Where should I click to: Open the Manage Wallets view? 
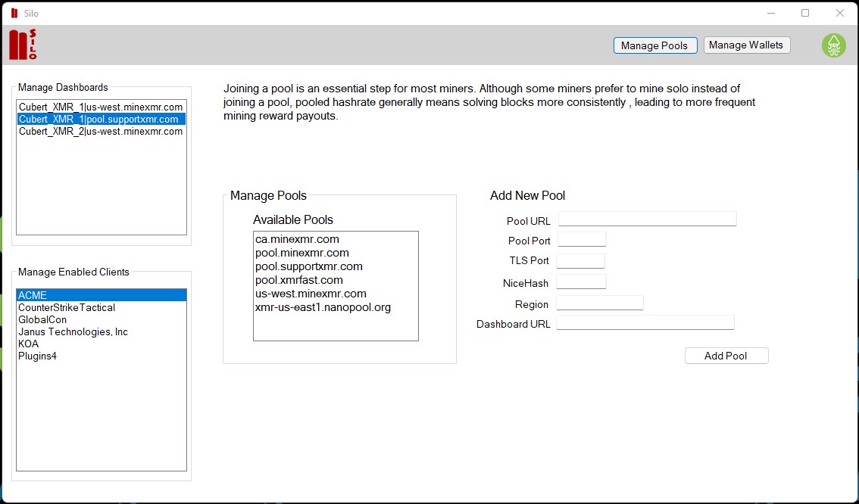tap(746, 45)
